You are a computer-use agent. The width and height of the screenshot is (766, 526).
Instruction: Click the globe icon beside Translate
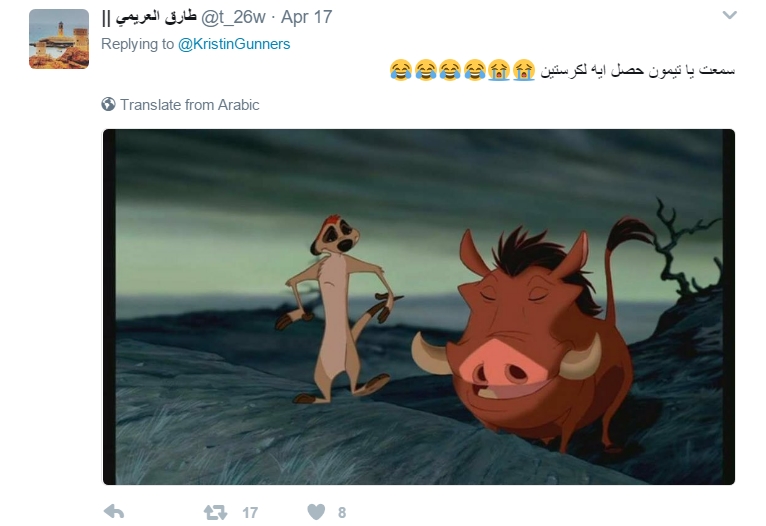click(x=108, y=104)
